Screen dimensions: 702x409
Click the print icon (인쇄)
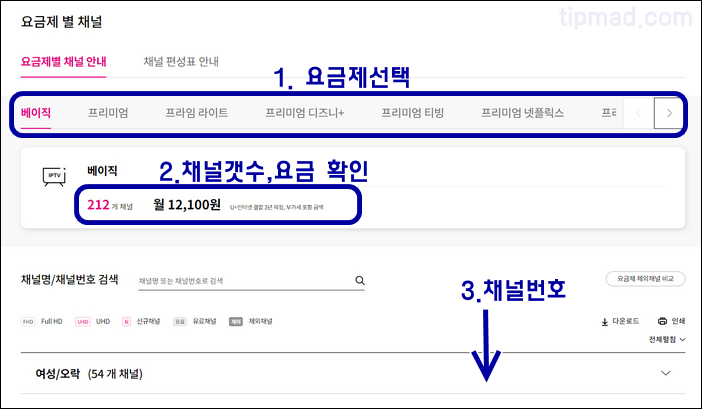click(x=662, y=322)
